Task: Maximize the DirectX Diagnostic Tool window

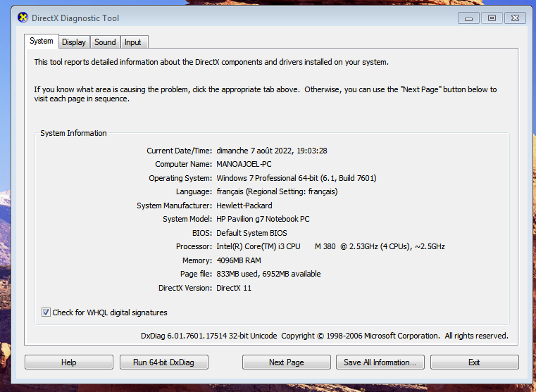Action: point(491,18)
